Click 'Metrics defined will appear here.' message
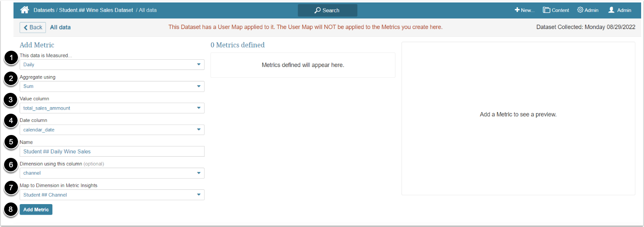The height and width of the screenshot is (227, 644). point(303,65)
